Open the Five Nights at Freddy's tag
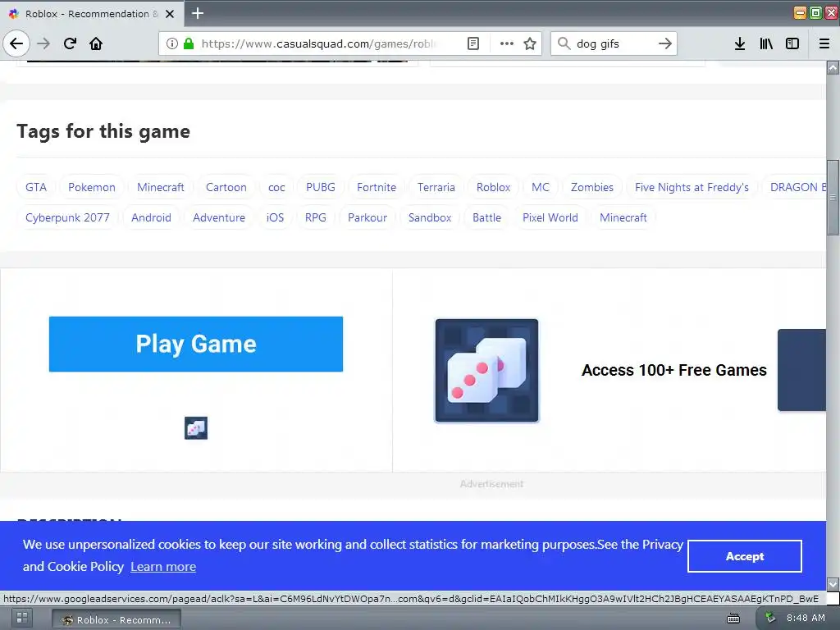 (692, 188)
